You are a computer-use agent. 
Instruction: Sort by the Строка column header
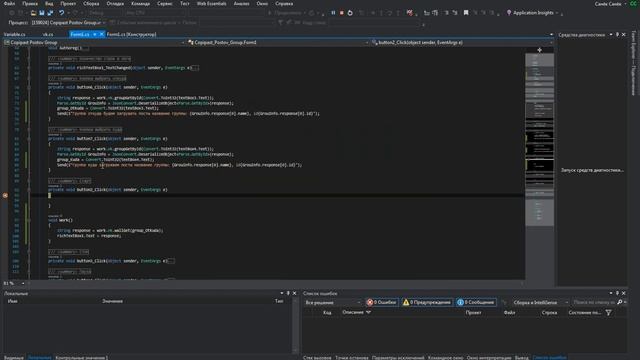pos(549,313)
